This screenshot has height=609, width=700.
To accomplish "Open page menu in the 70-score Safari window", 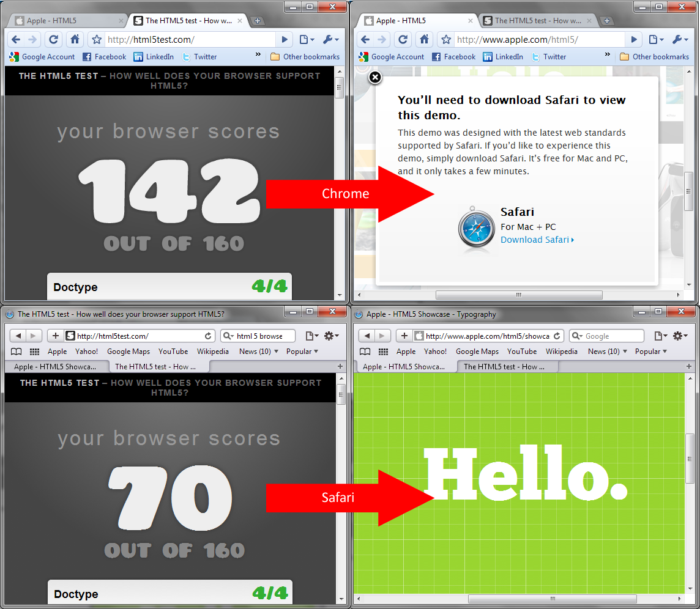I will pos(311,336).
